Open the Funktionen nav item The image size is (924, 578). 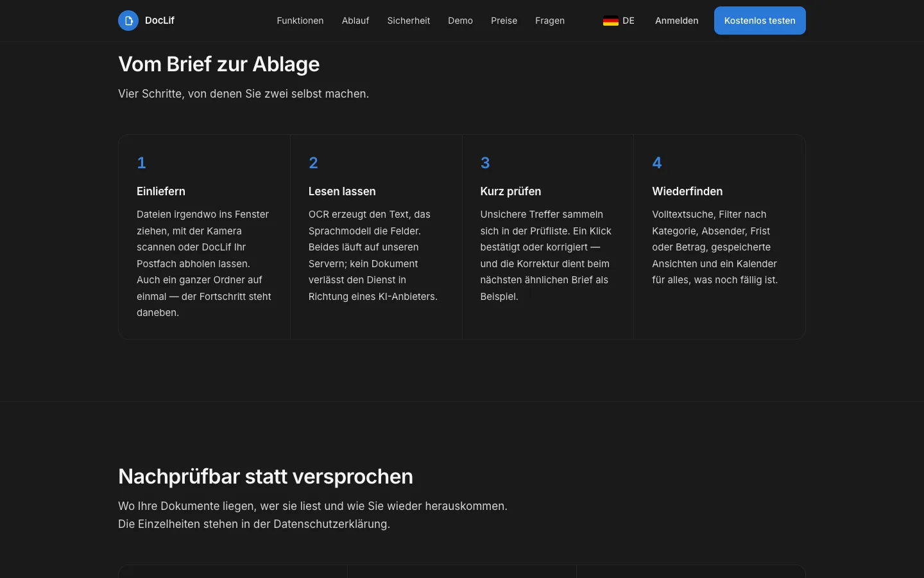pos(300,21)
